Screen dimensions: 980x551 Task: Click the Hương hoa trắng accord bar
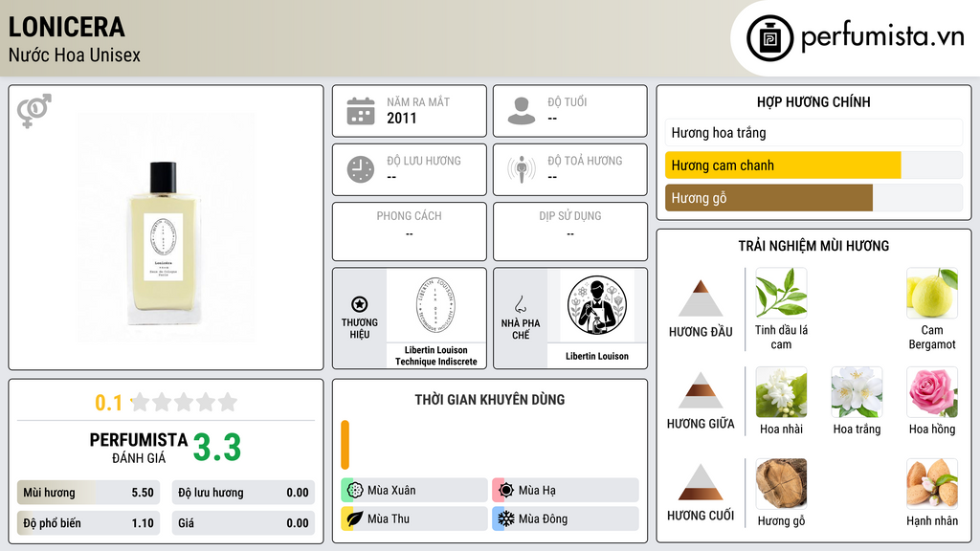pyautogui.click(x=813, y=132)
